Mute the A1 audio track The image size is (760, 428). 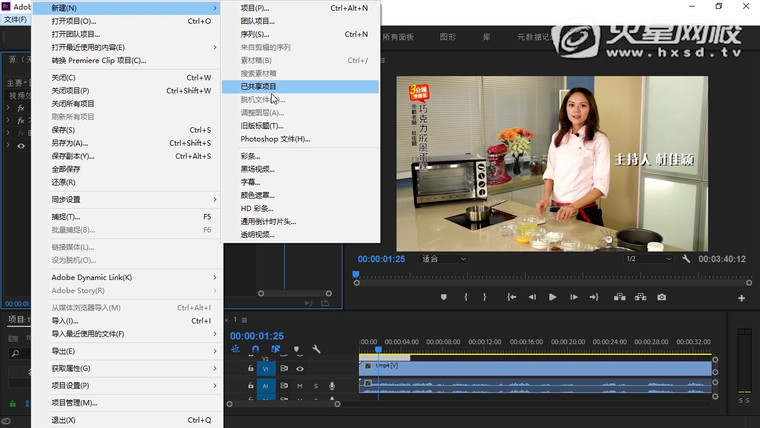click(301, 386)
